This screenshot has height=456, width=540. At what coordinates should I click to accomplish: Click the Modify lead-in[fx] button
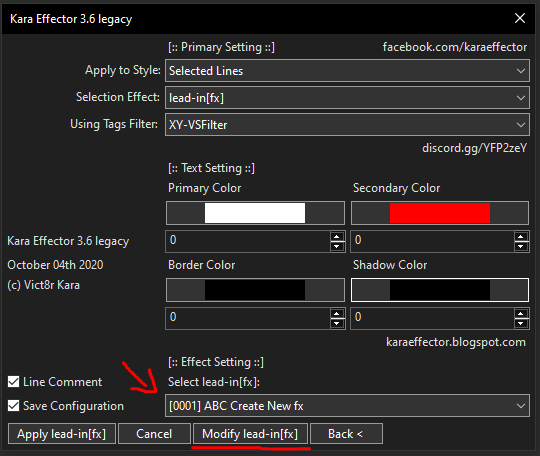pos(250,434)
